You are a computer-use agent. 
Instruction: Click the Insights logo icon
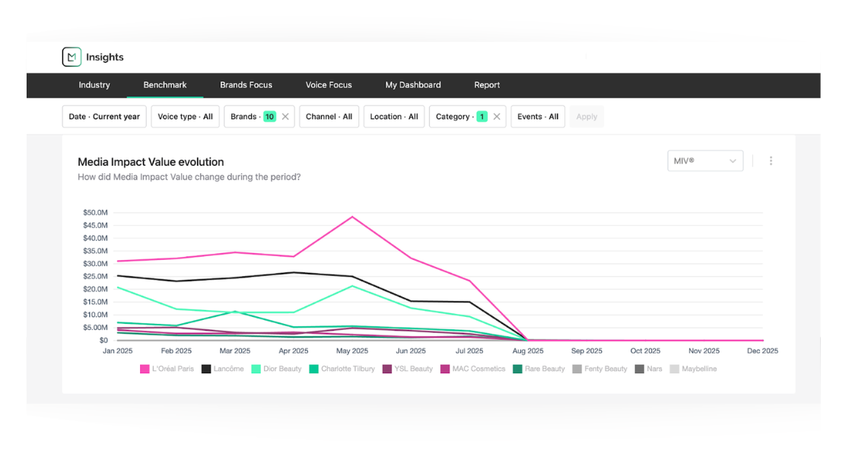[x=72, y=57]
